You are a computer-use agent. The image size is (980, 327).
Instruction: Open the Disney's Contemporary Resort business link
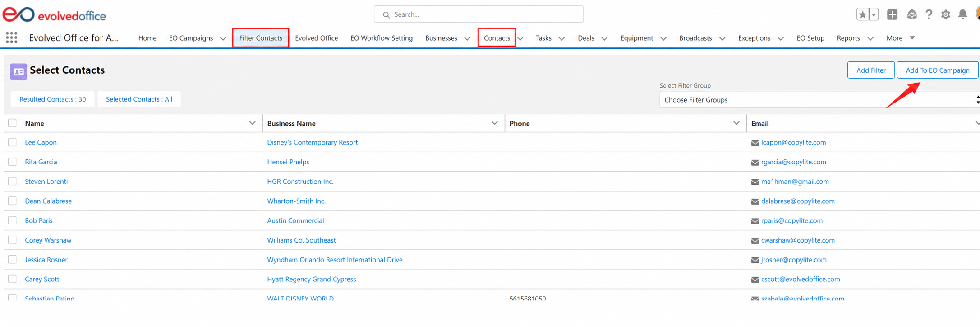coord(313,142)
